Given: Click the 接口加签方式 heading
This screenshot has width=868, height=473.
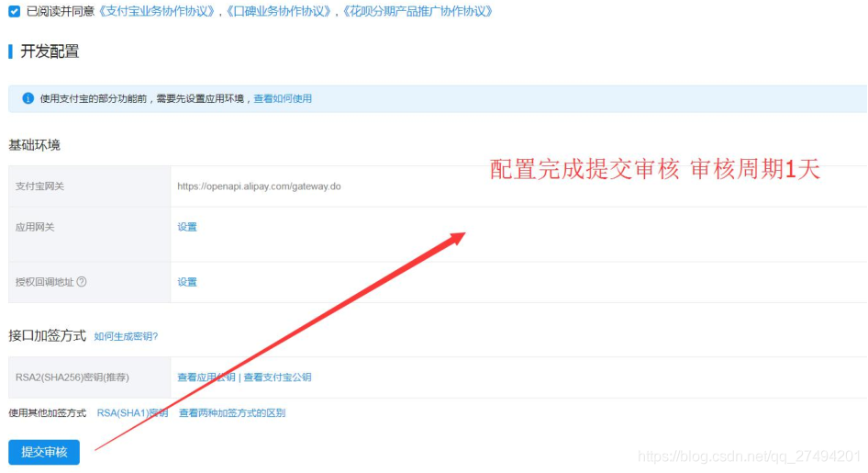Looking at the screenshot, I should pos(47,335).
